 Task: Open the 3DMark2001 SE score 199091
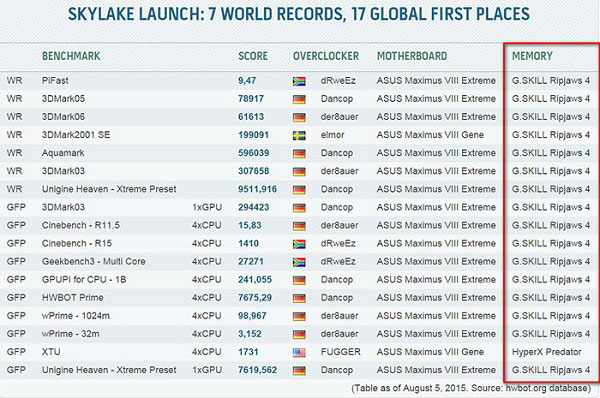click(253, 135)
